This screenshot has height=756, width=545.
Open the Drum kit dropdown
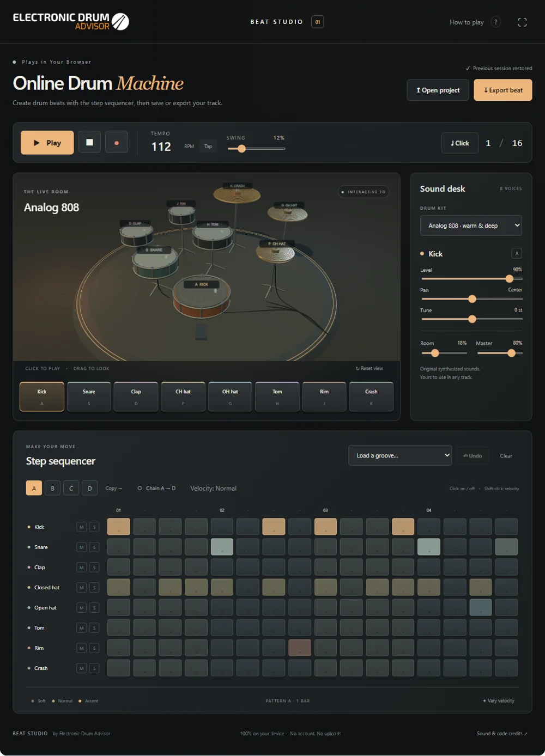[x=471, y=225]
